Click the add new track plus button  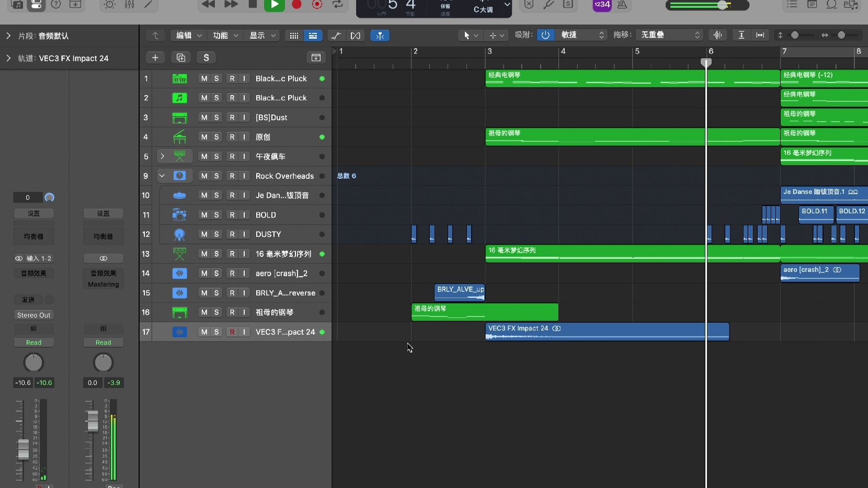155,58
